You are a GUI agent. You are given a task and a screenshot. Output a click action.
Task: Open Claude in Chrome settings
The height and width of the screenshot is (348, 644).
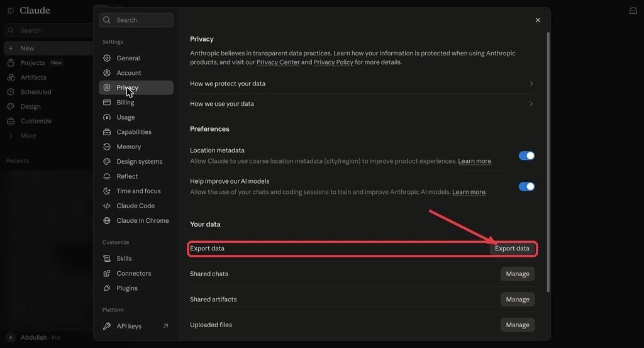136,221
